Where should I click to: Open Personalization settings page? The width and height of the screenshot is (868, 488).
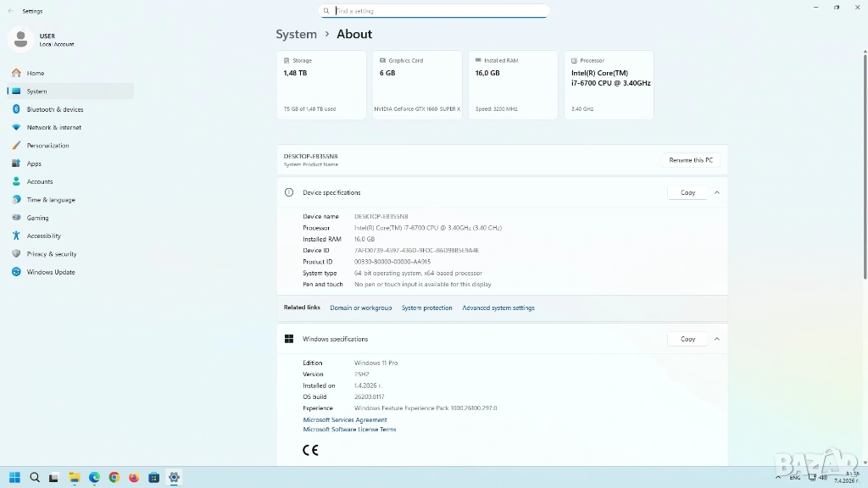tap(47, 146)
